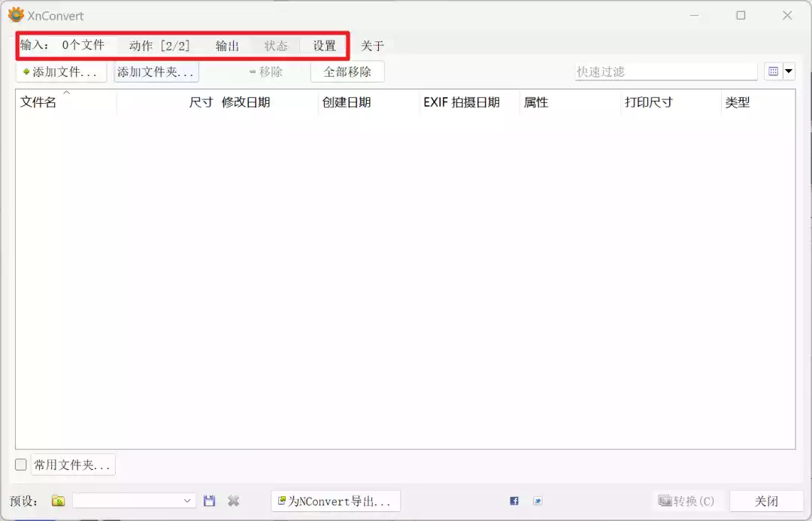Expand the view mode dropdown arrow
Viewport: 812px width, 521px height.
pos(789,71)
